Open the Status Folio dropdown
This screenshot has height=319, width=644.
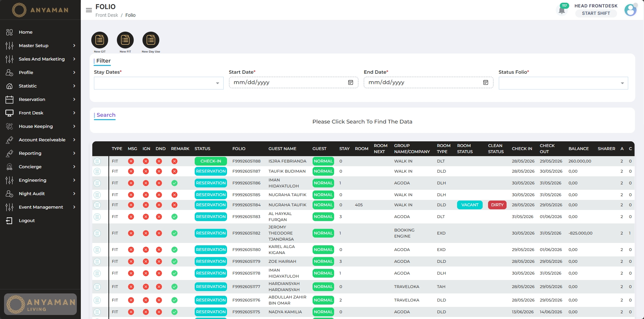click(563, 83)
